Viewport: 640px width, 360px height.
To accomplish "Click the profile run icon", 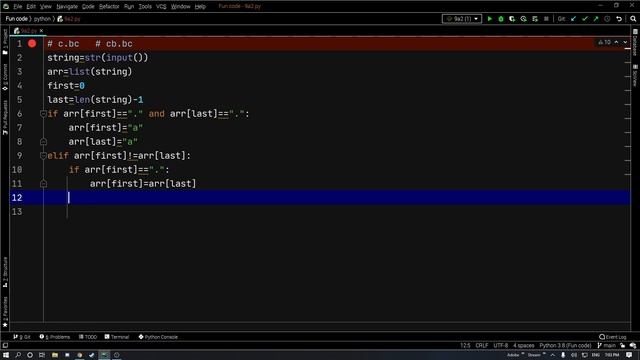I will (x=523, y=19).
